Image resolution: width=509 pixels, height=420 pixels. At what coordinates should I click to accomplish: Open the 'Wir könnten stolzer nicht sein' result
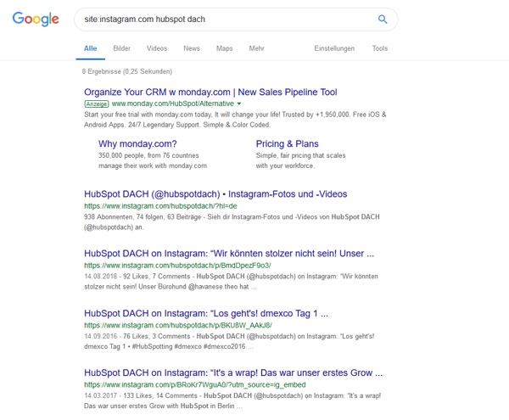[229, 254]
